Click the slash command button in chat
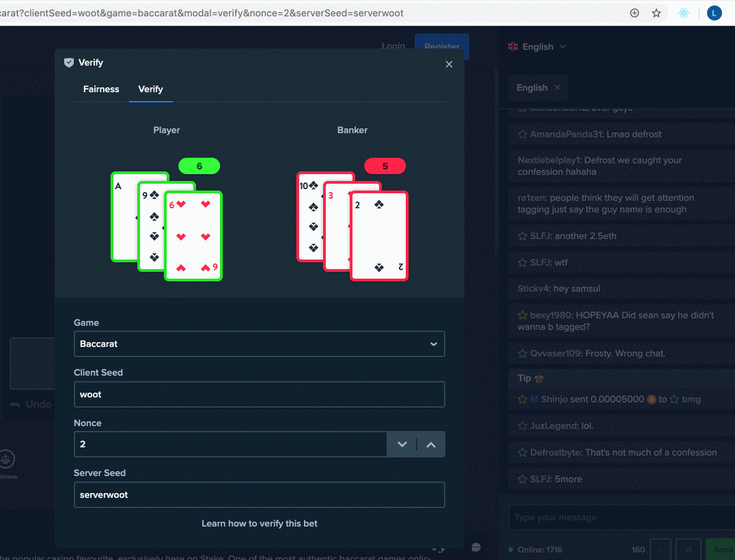735x560 pixels. coord(660,550)
